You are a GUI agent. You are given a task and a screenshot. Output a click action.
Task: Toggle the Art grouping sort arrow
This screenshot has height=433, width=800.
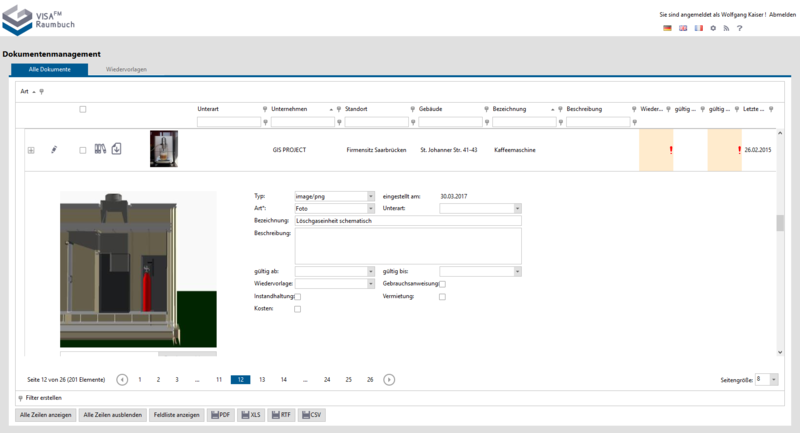[34, 92]
